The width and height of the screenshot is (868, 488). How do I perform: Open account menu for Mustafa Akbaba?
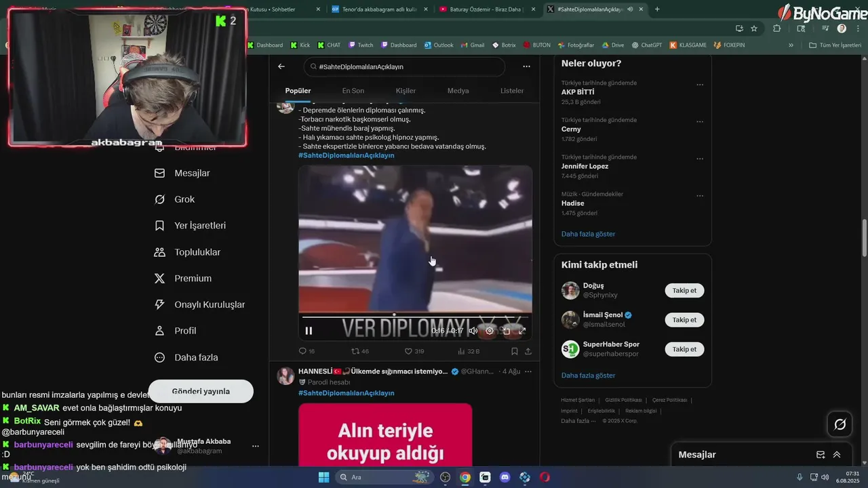(x=256, y=446)
